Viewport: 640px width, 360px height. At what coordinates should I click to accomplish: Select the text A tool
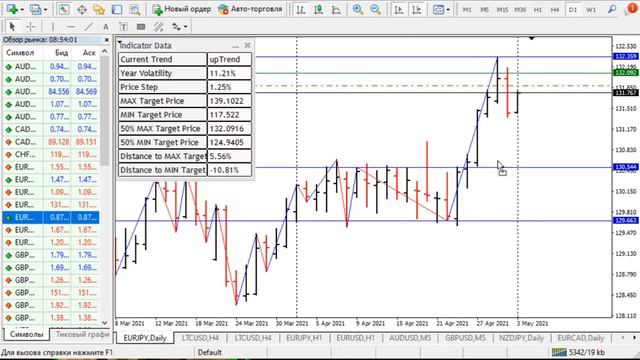[106, 27]
